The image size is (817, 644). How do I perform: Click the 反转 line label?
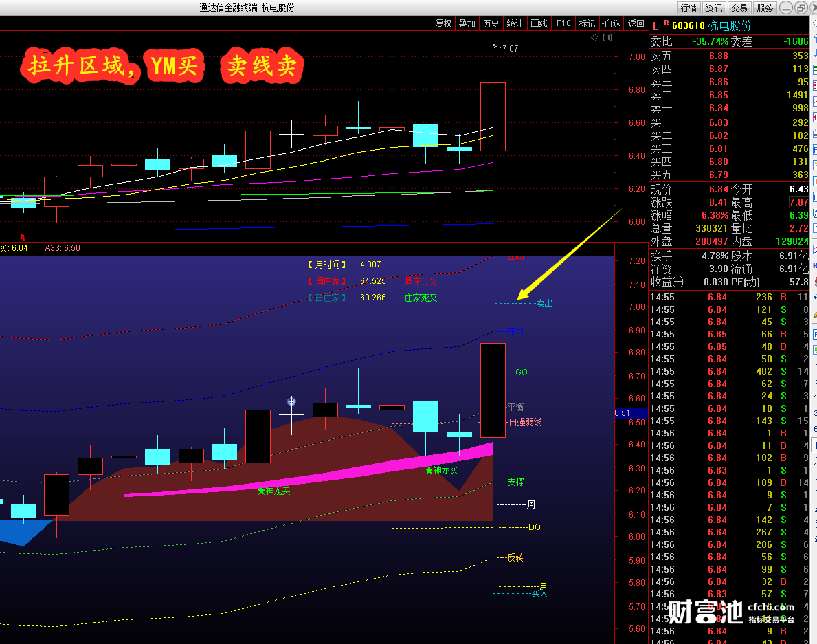pyautogui.click(x=515, y=557)
